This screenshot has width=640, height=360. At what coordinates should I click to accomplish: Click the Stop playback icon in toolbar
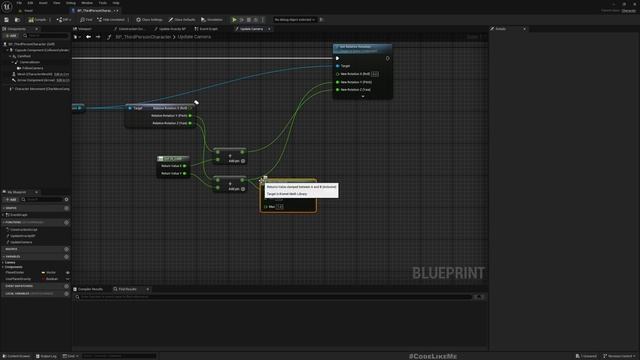tap(249, 20)
